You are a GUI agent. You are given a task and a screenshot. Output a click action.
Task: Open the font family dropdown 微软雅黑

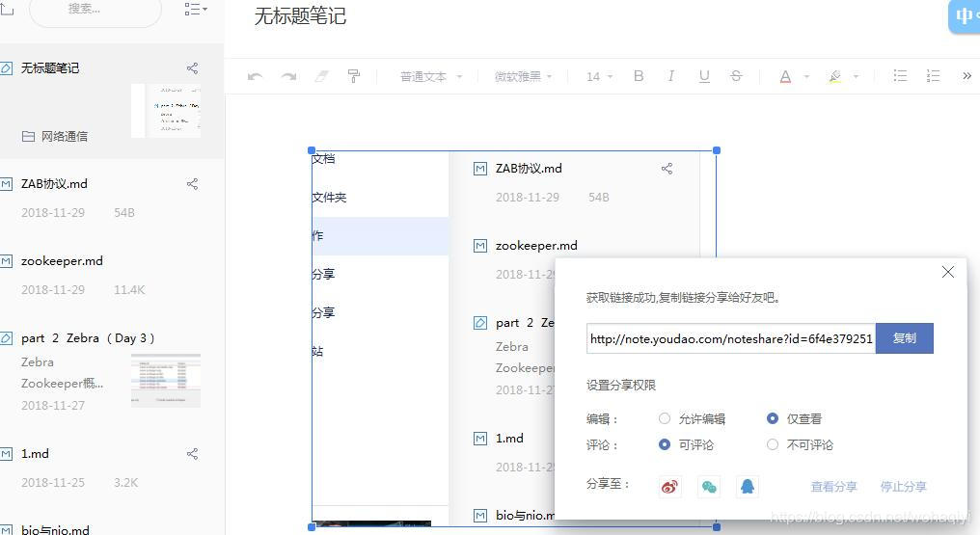[x=523, y=77]
